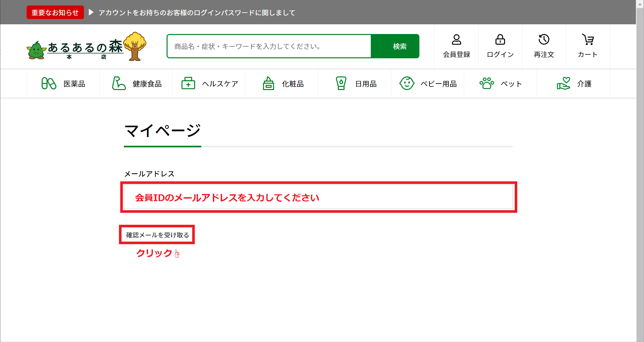Open the カート shopping cart icon
Viewport: 644px width, 342px height.
[x=588, y=40]
